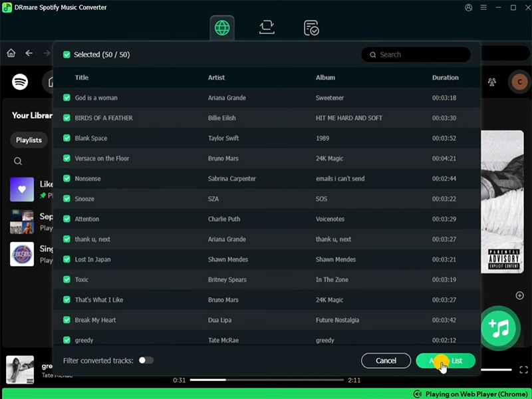Open the converting list tab icon

(x=267, y=27)
